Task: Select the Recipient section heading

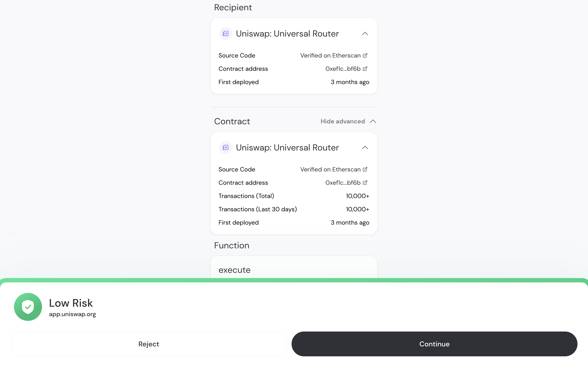Action: click(x=233, y=7)
